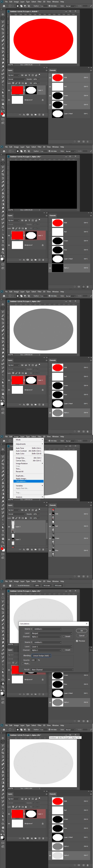Choose Reveal All from the Image menu
The height and width of the screenshot is (868, 93).
tap(28, 471)
